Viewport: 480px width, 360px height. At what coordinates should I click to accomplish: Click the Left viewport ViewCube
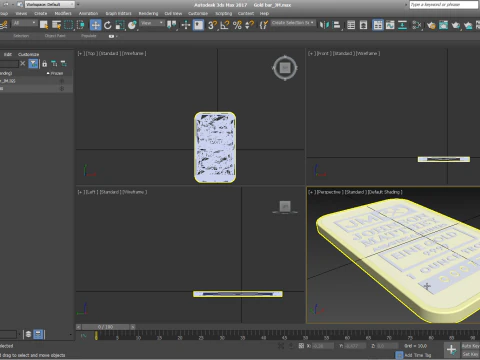point(285,207)
